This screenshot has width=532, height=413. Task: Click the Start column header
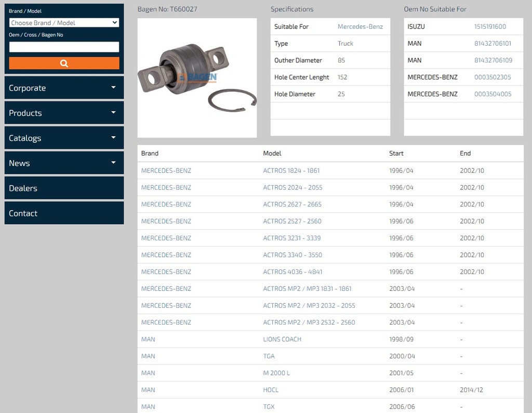(396, 153)
